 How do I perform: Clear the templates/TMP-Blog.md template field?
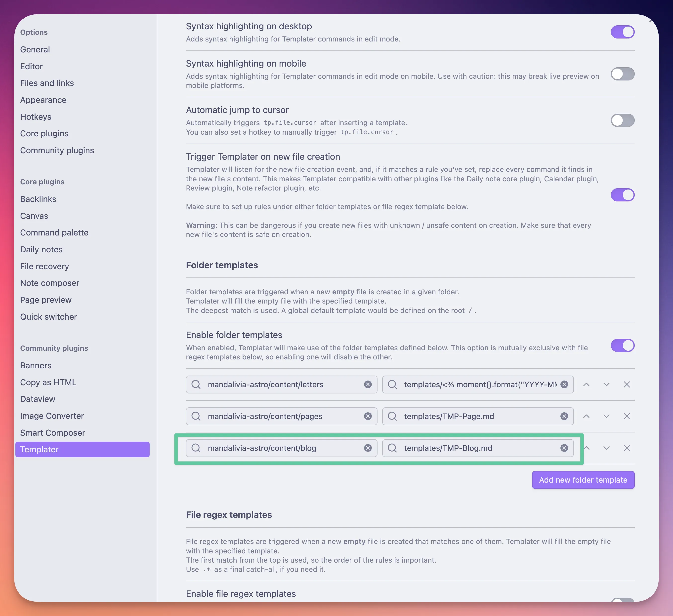coord(564,448)
